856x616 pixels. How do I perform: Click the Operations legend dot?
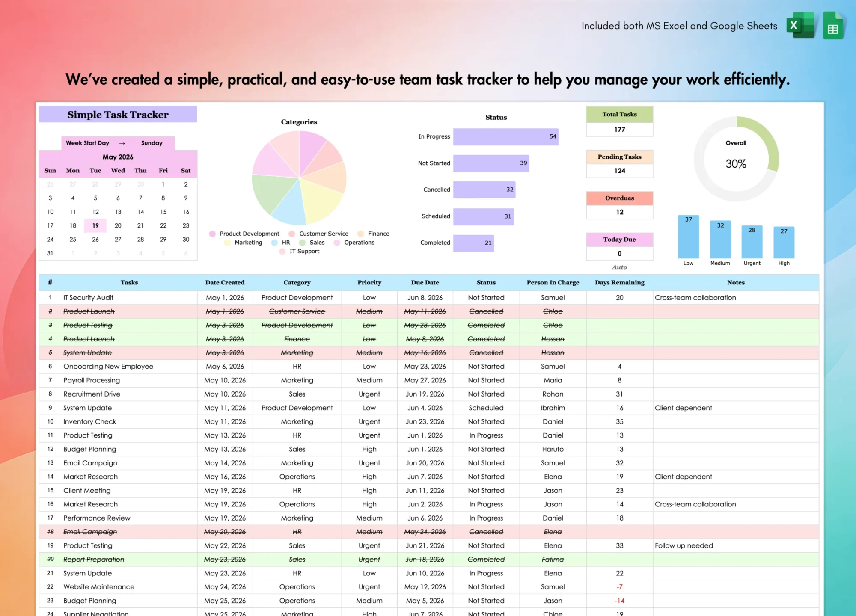click(x=337, y=243)
